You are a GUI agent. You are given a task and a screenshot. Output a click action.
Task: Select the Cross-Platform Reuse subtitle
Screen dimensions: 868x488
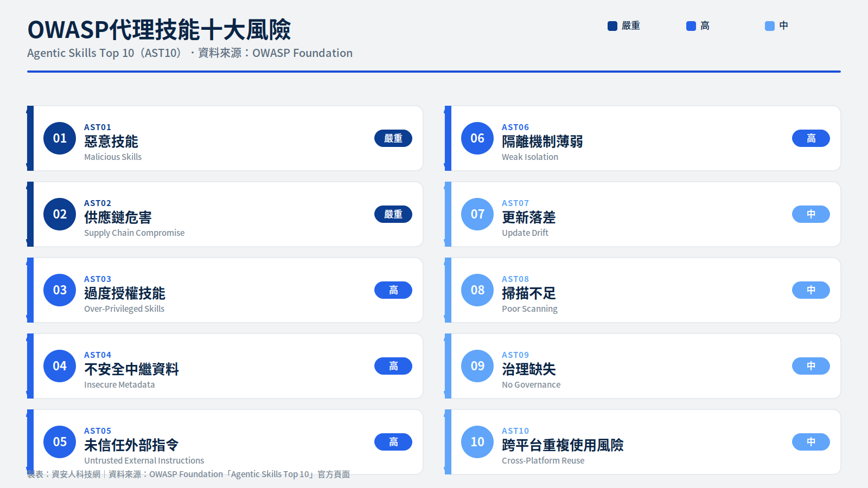point(543,460)
